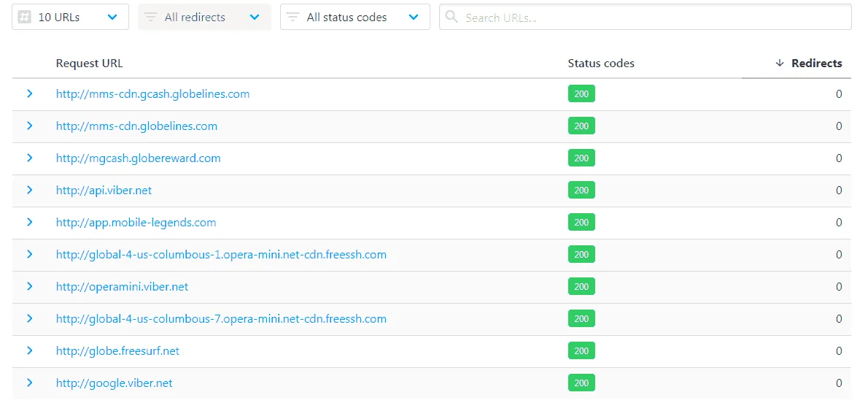This screenshot has height=403, width=868.
Task: Open the All status codes filter dropdown
Action: click(354, 18)
